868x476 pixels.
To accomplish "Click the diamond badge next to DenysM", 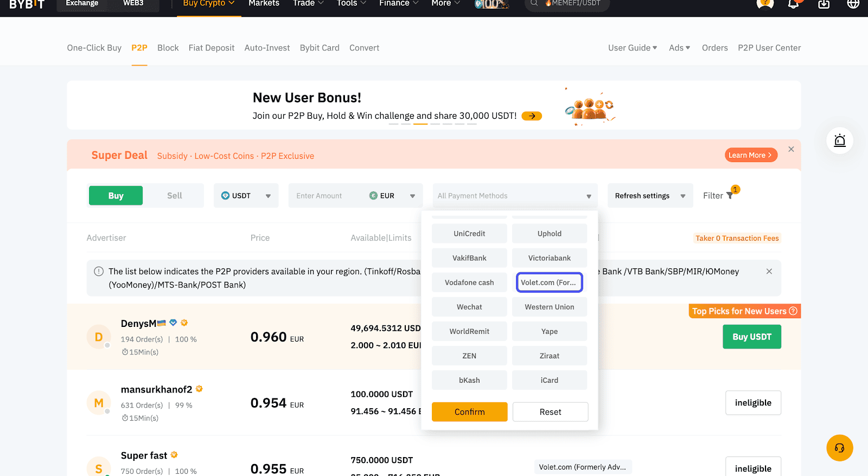I will [x=173, y=323].
